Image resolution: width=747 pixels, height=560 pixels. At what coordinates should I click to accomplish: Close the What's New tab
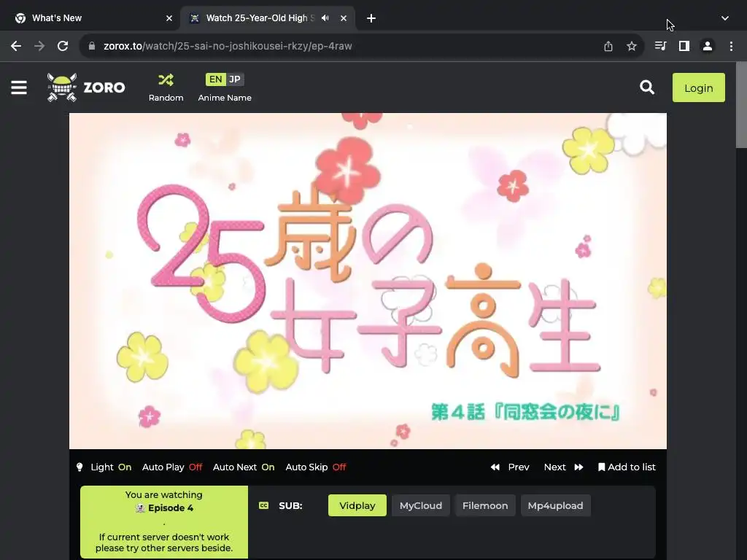click(169, 18)
